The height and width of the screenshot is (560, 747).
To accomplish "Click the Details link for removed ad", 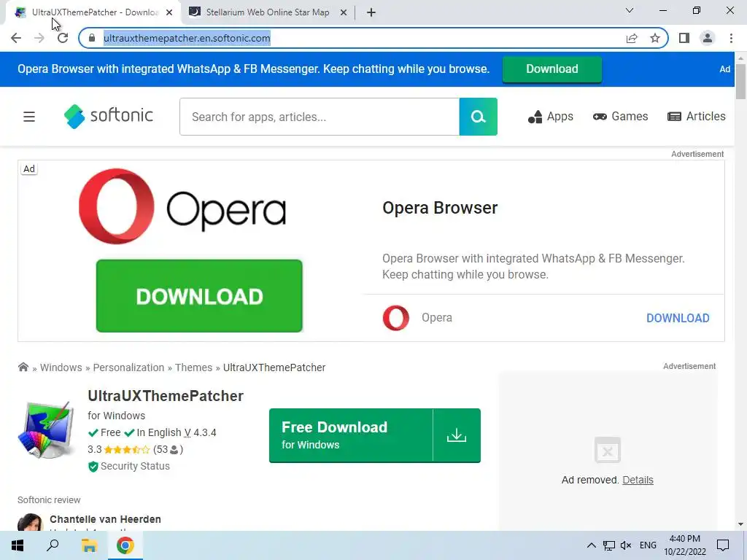I will 638,480.
